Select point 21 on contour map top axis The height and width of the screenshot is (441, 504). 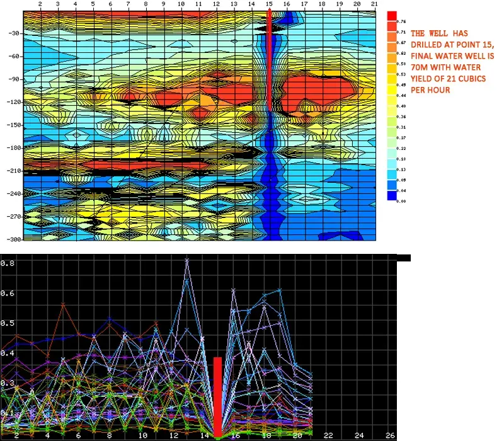click(x=374, y=4)
